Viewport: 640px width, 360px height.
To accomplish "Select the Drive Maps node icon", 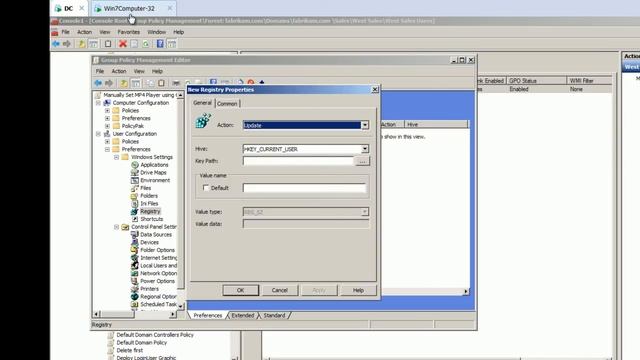I will 135,173.
